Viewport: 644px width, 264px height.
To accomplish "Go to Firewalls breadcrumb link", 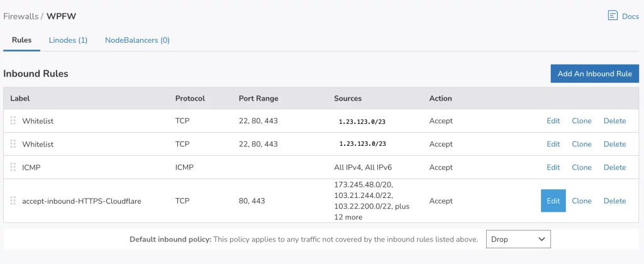I will point(21,16).
